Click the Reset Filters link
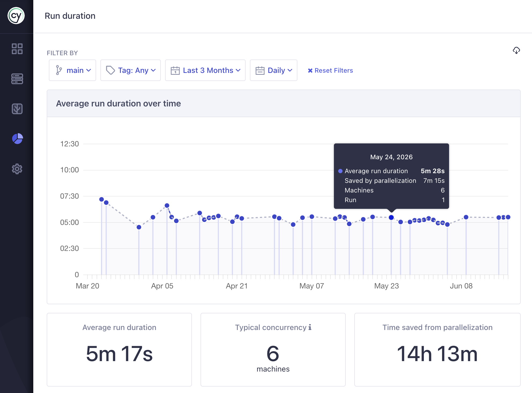The width and height of the screenshot is (532, 393). 330,71
